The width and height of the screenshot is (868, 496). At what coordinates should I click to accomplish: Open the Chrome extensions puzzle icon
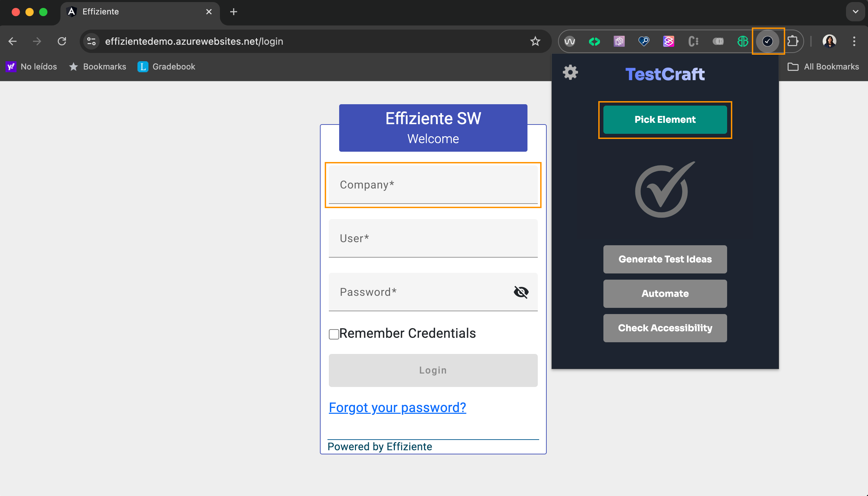tap(792, 41)
